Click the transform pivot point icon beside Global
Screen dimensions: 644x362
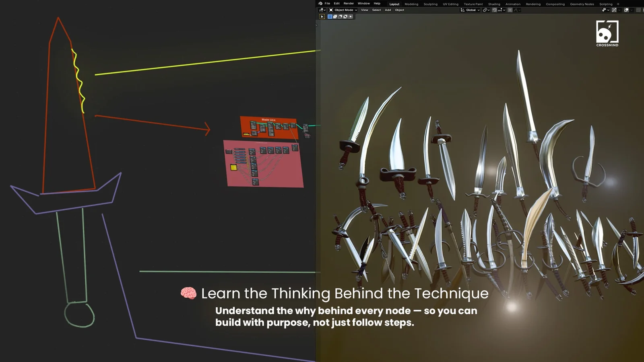[485, 10]
